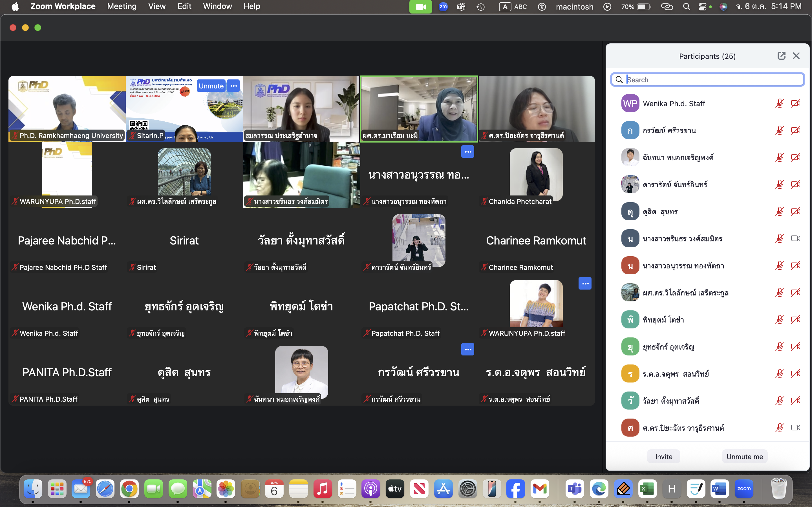Toggle video icon for ศ.ดร.ปิยะฉัตร จารุธีรศานต์ in list
Screen dimensions: 812x507
coord(795,428)
